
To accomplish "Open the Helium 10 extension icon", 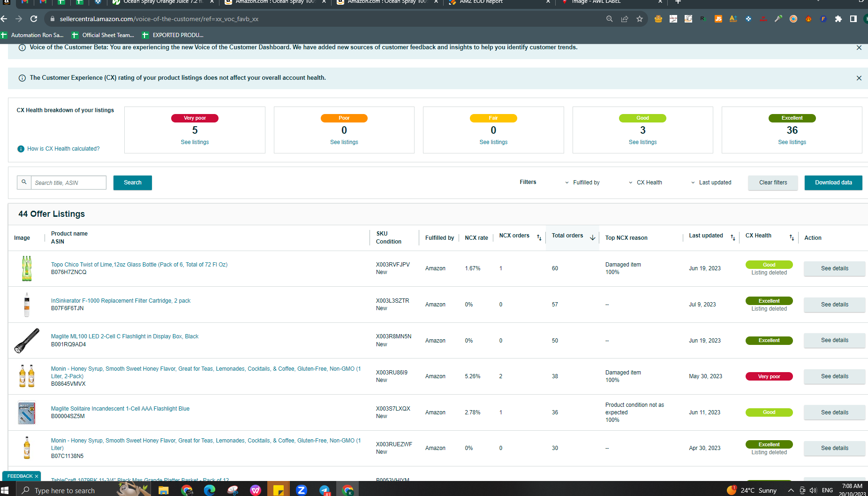I will (x=748, y=19).
